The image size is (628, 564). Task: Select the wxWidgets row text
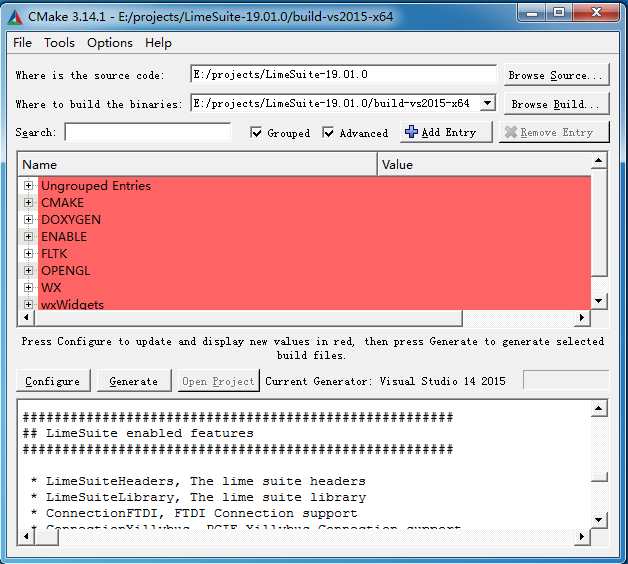tap(72, 304)
